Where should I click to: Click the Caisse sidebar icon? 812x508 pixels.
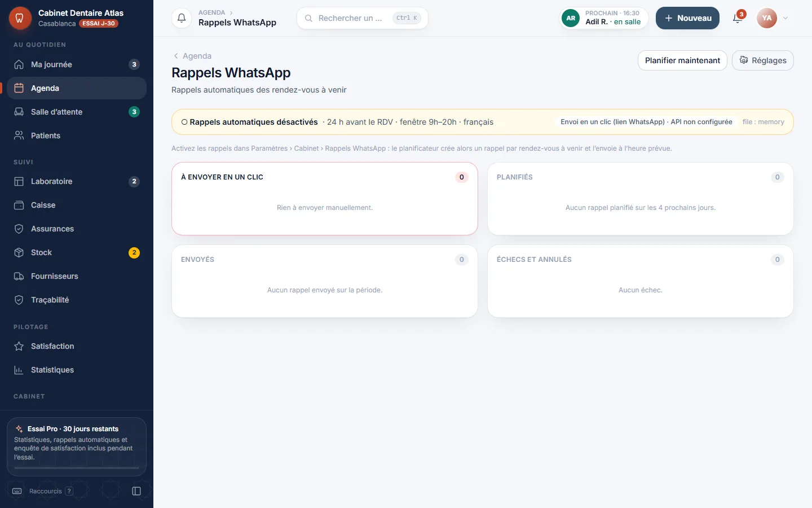(19, 205)
